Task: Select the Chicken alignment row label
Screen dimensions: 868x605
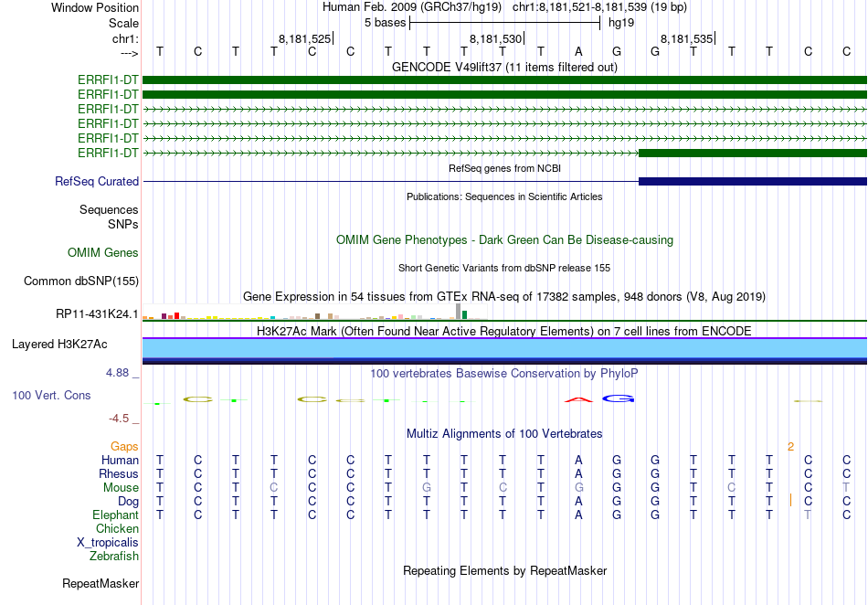Action: [x=117, y=528]
